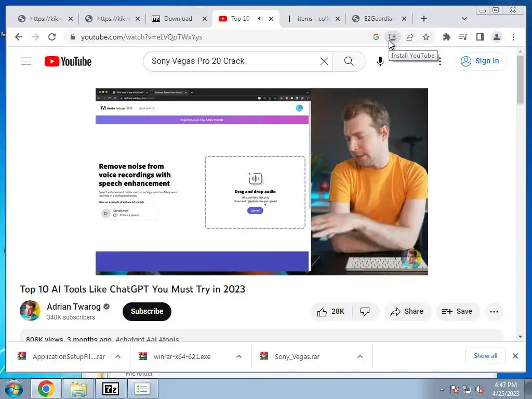Open the Chrome three-dot menu
Viewport: 532px width, 399px height.
(514, 37)
